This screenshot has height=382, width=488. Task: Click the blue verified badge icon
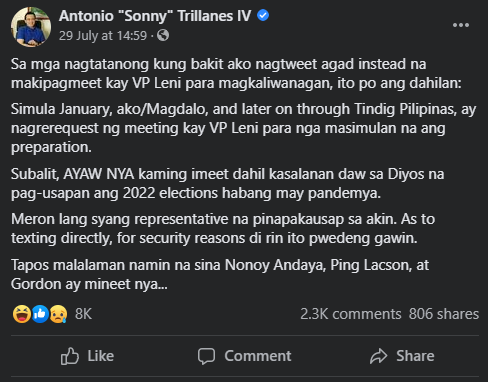[x=263, y=15]
